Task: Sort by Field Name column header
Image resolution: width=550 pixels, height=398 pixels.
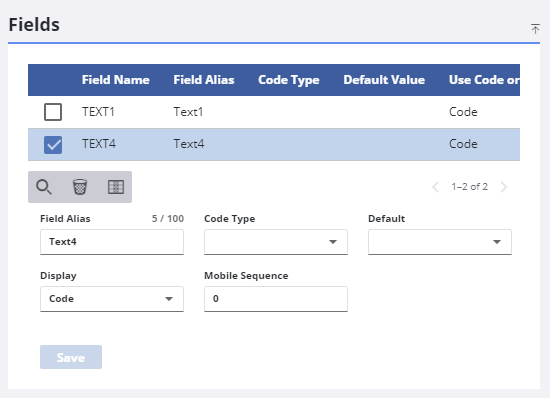Action: pyautogui.click(x=116, y=80)
